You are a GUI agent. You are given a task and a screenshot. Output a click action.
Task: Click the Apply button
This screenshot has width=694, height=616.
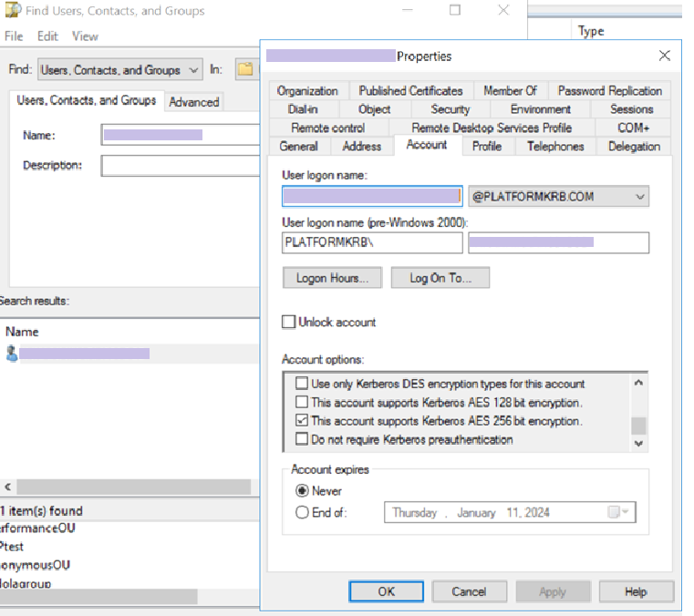(x=553, y=591)
